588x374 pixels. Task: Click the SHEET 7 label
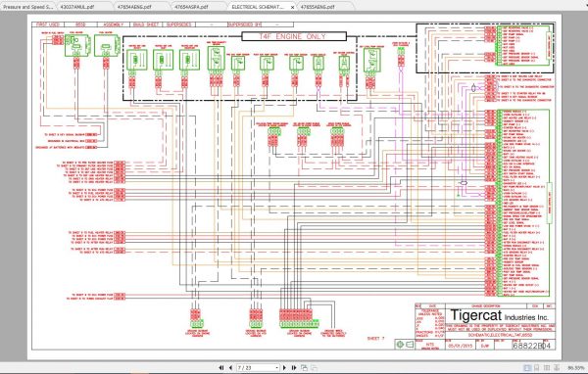[x=375, y=339]
